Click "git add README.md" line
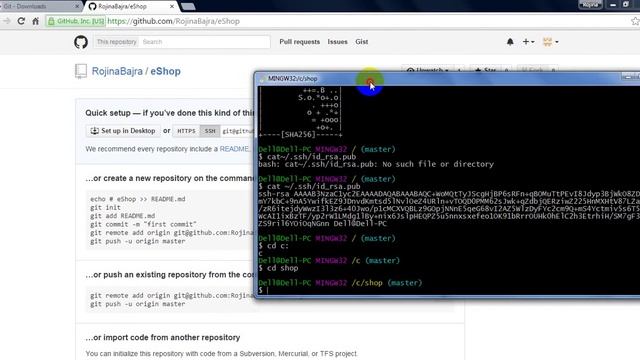This screenshot has height=360, width=640. pos(122,216)
